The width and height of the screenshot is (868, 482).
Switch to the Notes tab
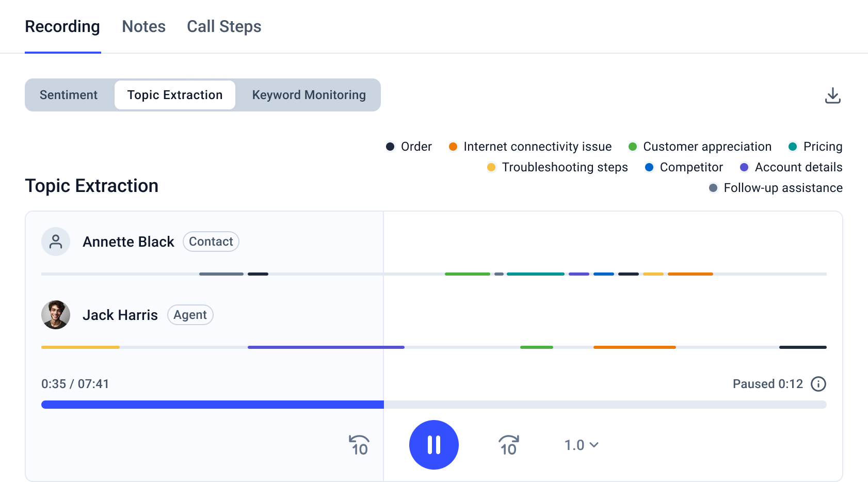point(143,27)
